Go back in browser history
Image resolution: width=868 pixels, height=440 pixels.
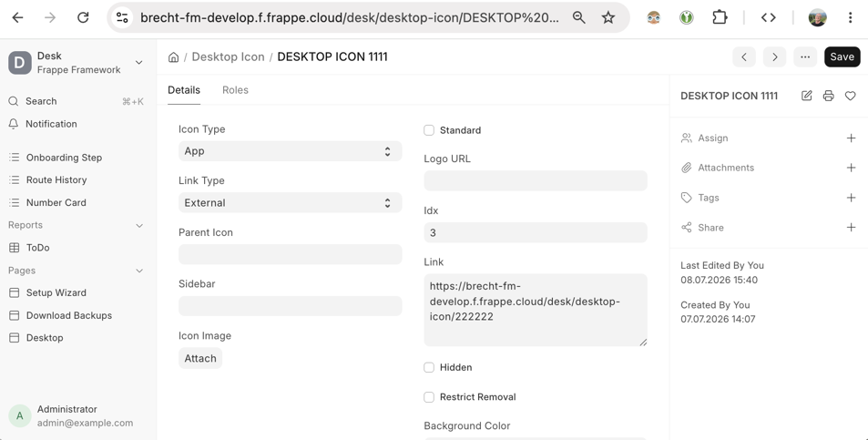coord(17,17)
